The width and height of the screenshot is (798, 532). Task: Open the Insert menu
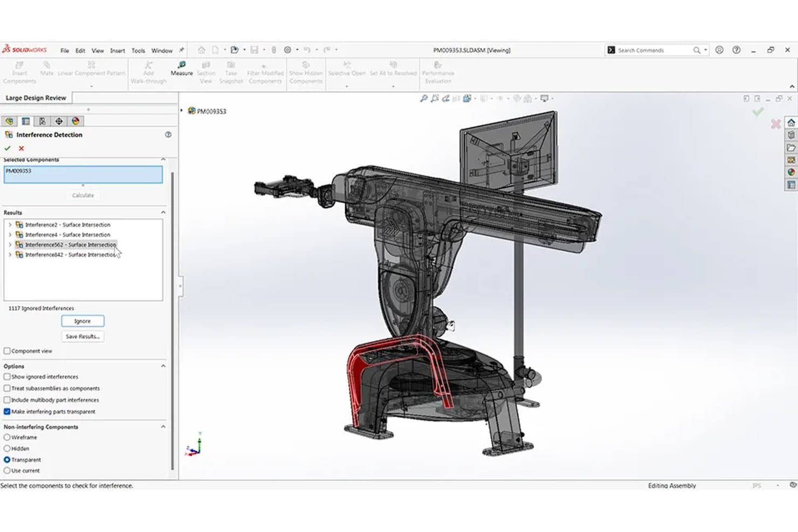pyautogui.click(x=118, y=51)
